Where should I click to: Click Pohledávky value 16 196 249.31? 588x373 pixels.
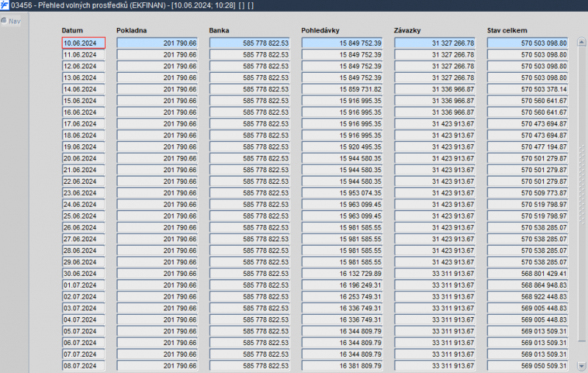click(x=342, y=285)
